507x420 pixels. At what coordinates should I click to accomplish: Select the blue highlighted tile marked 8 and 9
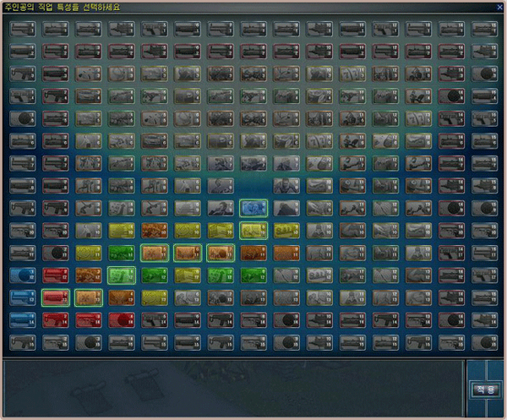pyautogui.click(x=253, y=209)
